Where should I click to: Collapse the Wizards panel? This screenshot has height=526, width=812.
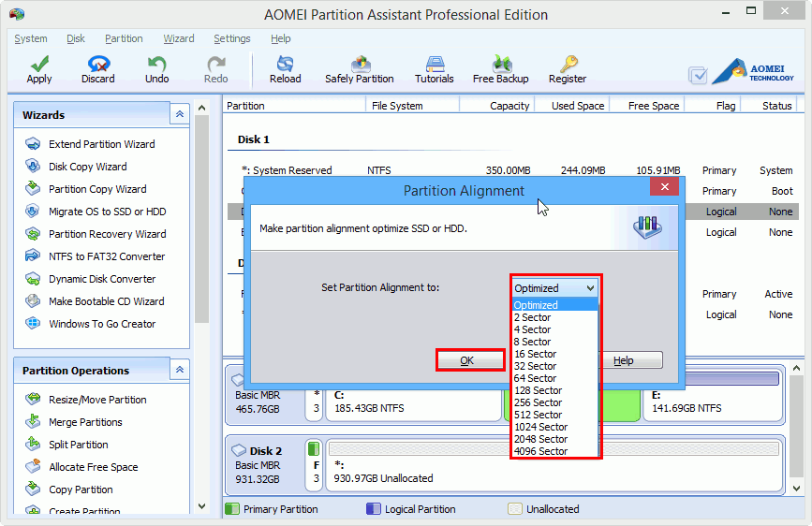(179, 114)
